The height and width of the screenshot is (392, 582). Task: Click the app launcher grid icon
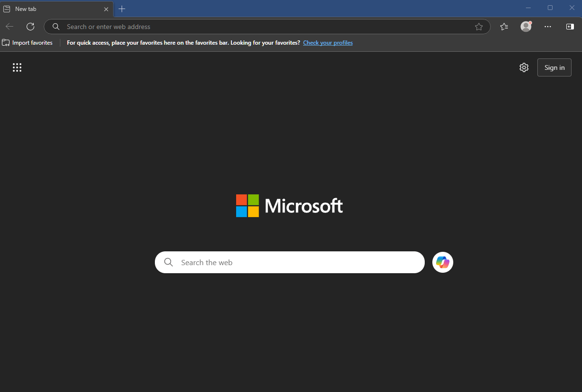17,67
